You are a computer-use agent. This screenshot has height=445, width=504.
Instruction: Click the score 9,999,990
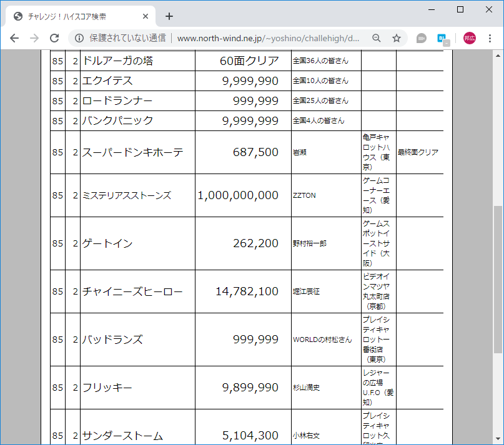point(250,81)
